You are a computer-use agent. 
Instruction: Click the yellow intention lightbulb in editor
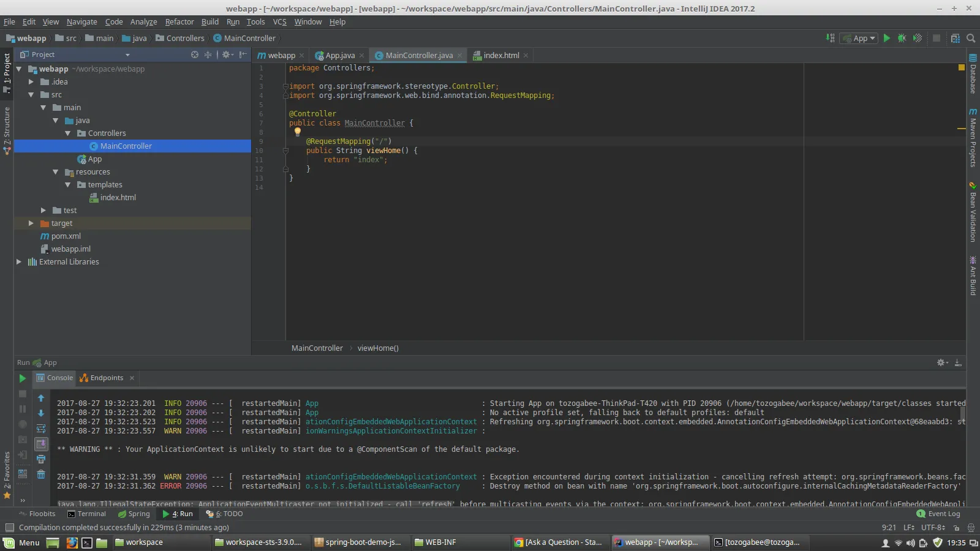pyautogui.click(x=298, y=132)
